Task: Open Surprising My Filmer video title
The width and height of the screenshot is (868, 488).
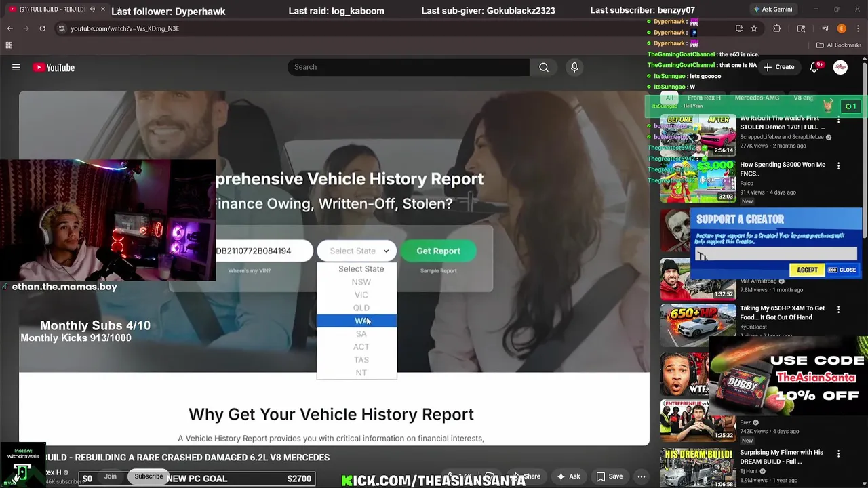Action: click(x=781, y=457)
